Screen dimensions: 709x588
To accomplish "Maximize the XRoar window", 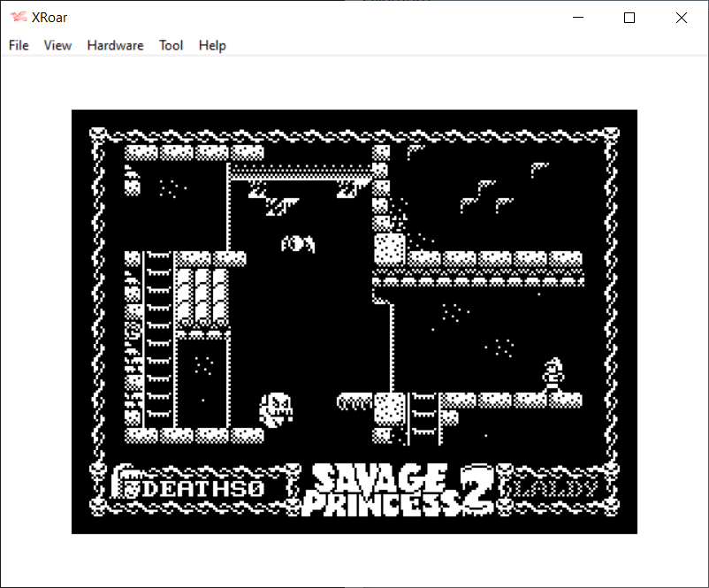I will coord(629,18).
